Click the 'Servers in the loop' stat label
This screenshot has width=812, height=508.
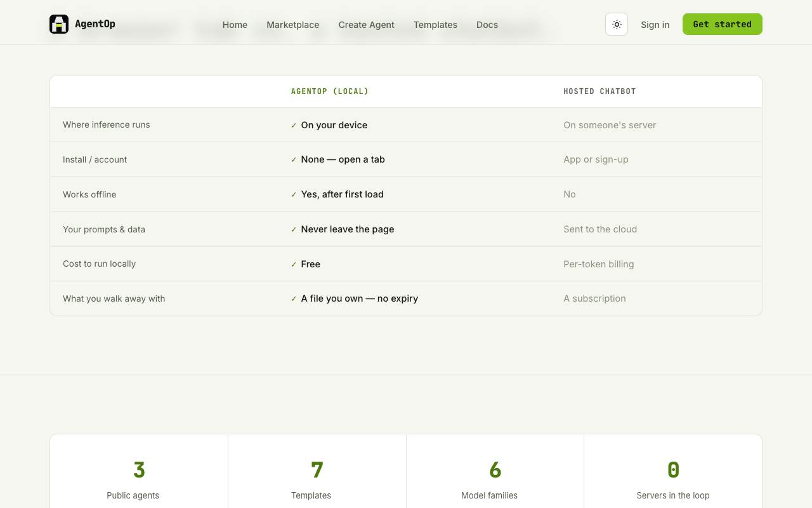[673, 495]
